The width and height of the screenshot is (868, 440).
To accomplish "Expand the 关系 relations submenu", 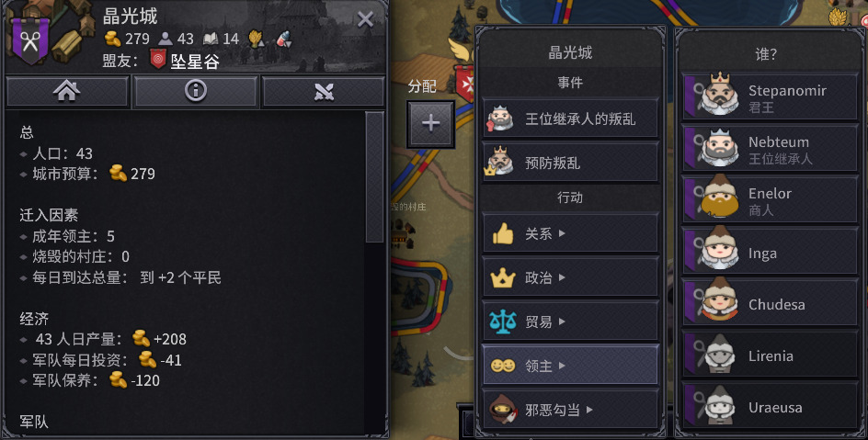I will [x=570, y=234].
